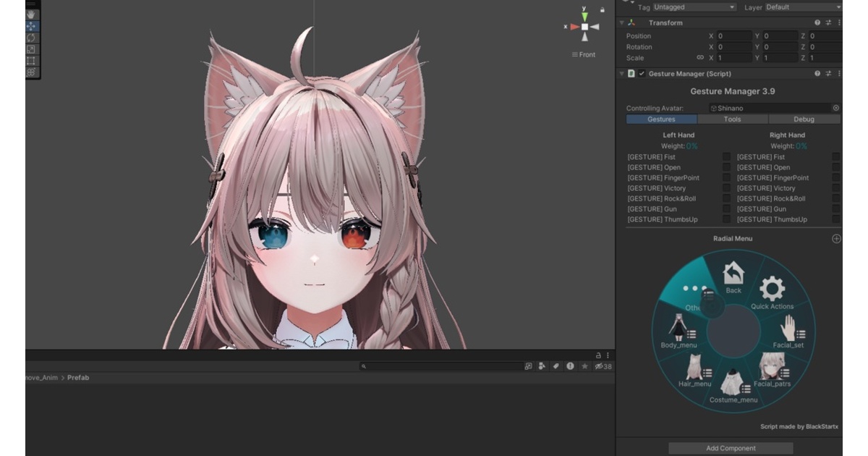Switch to the Tools tab
This screenshot has height=456, width=868.
point(732,119)
